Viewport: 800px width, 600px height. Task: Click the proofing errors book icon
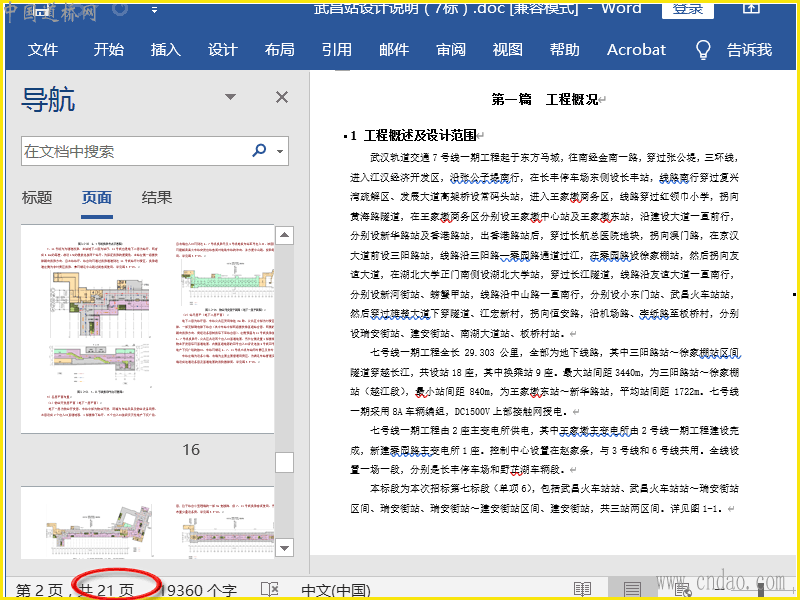click(x=269, y=590)
